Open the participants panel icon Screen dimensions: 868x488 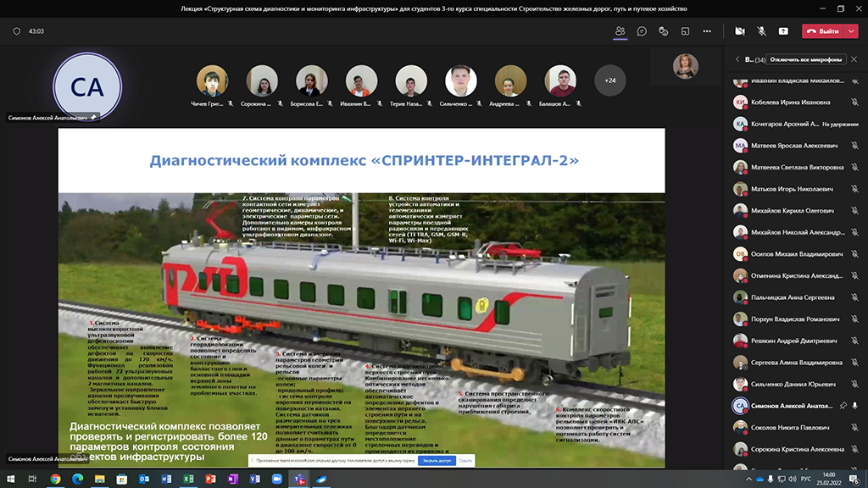620,31
